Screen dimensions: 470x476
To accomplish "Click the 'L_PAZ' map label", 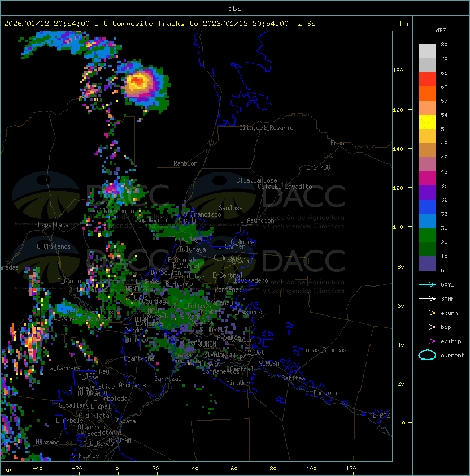I will click(381, 416).
